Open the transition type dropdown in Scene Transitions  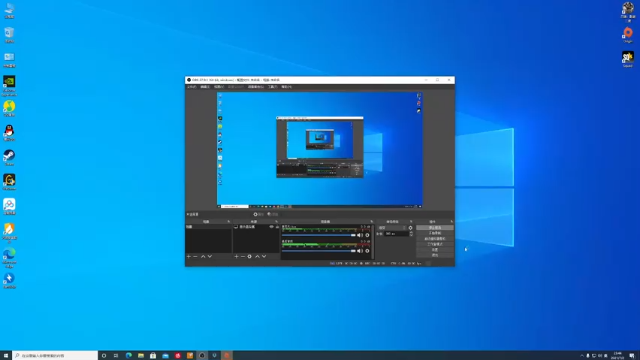pyautogui.click(x=392, y=228)
